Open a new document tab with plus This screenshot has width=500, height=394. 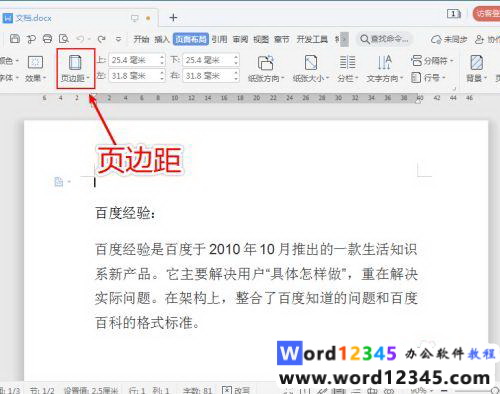[173, 18]
